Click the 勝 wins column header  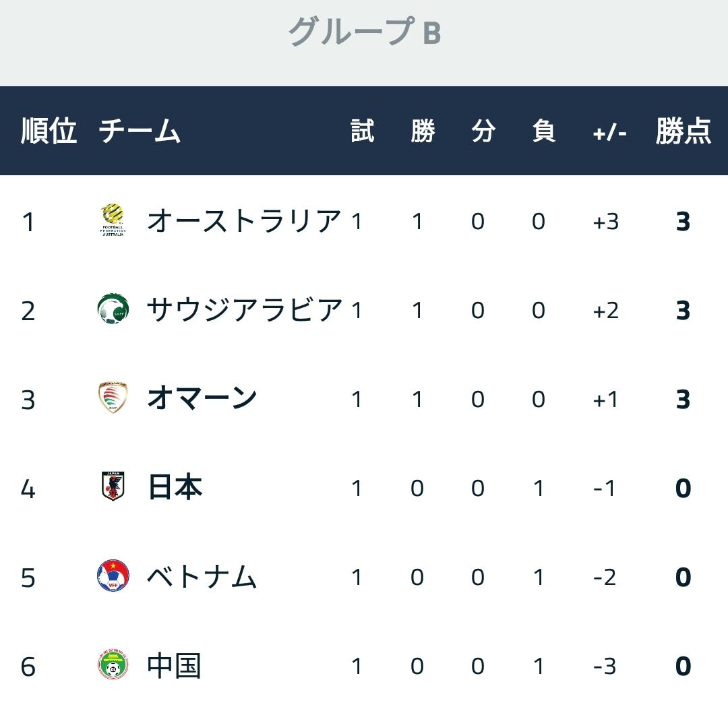click(423, 131)
